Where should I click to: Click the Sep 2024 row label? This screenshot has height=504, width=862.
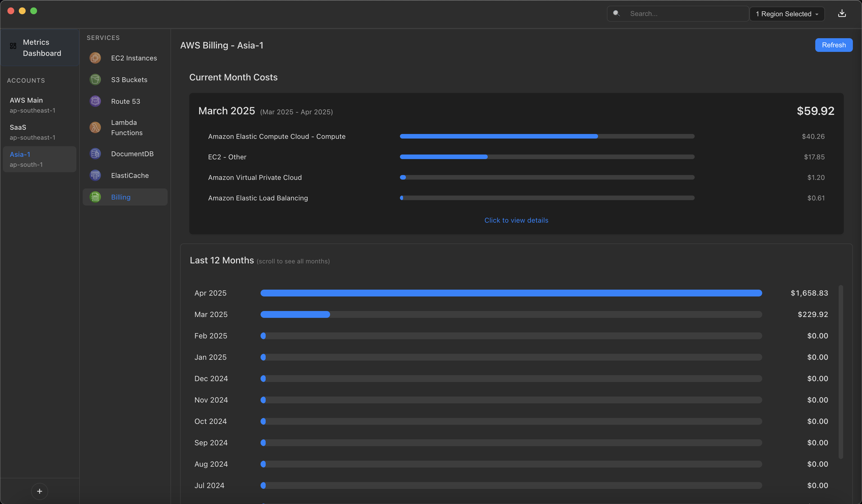pos(211,442)
